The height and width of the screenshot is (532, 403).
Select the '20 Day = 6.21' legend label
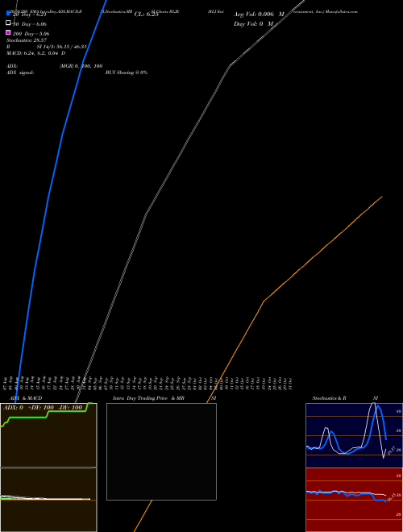click(x=30, y=15)
